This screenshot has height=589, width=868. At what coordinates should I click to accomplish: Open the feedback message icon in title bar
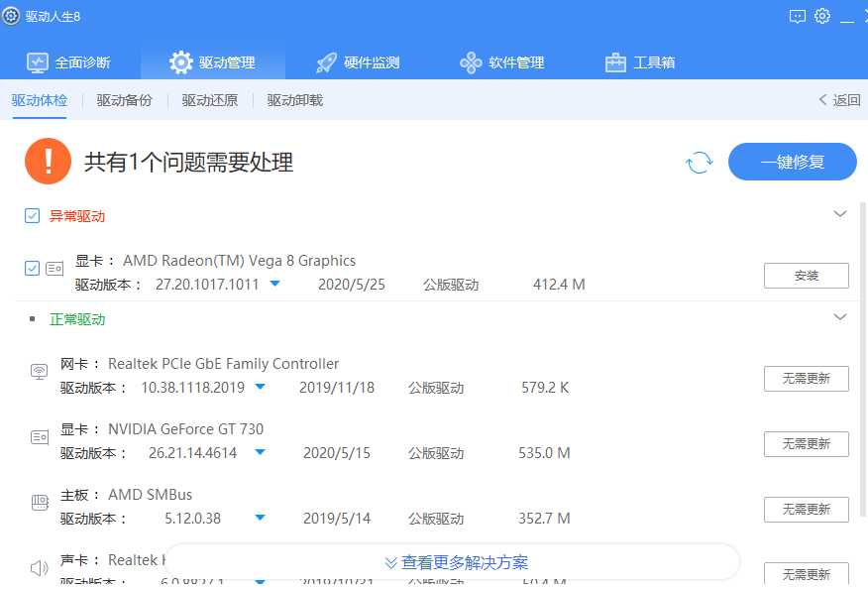pyautogui.click(x=797, y=16)
